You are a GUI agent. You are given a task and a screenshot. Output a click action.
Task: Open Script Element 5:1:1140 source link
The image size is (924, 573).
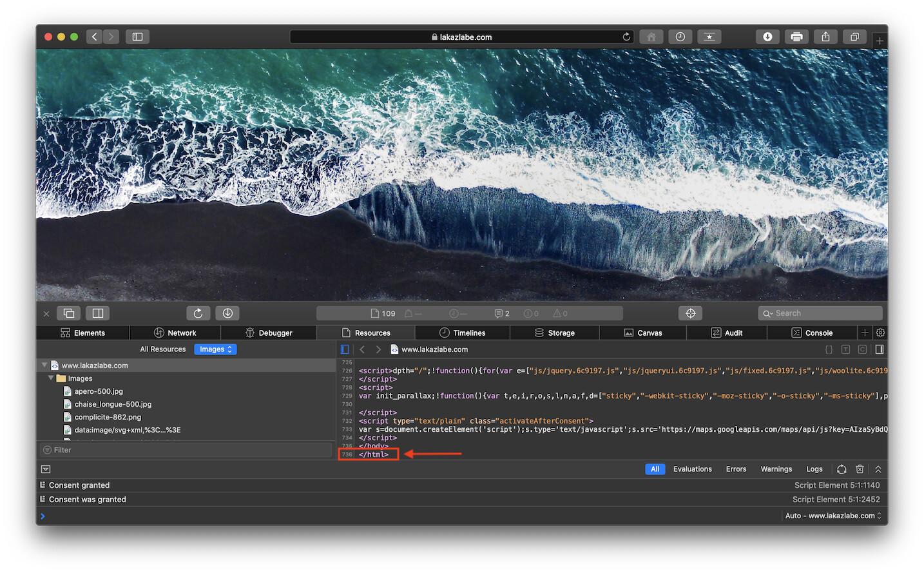(x=837, y=485)
